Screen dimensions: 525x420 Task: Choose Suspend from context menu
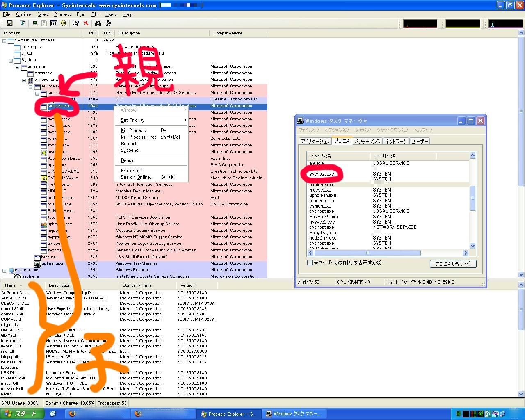click(x=151, y=150)
